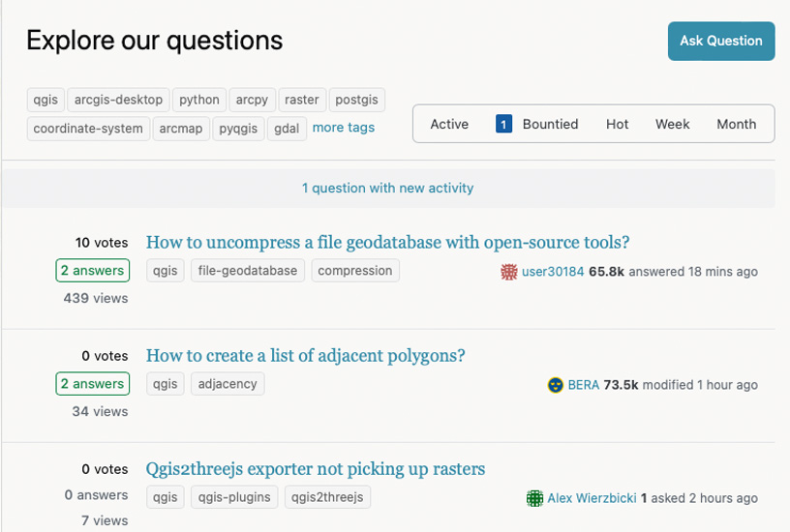
Task: Open user30184's profile link
Action: coord(553,272)
